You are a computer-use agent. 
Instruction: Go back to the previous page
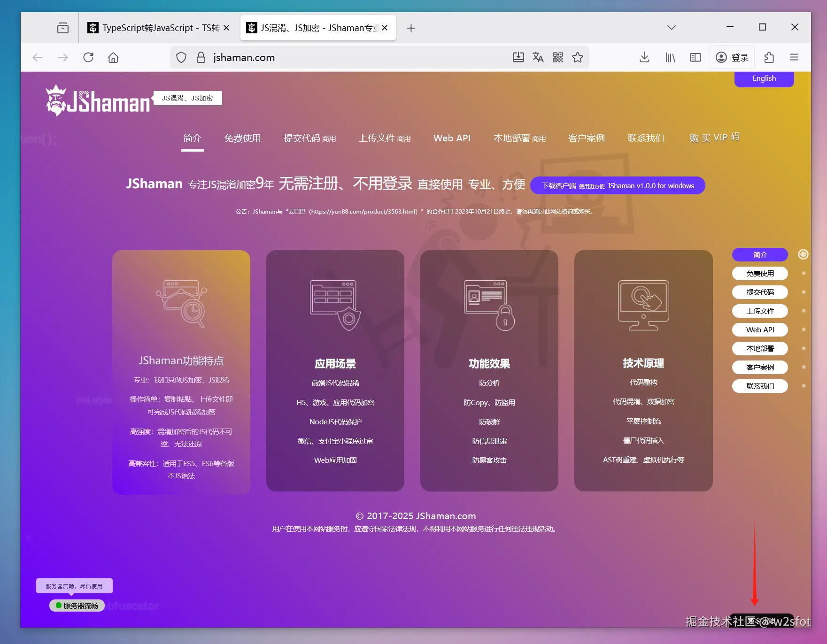tap(38, 57)
